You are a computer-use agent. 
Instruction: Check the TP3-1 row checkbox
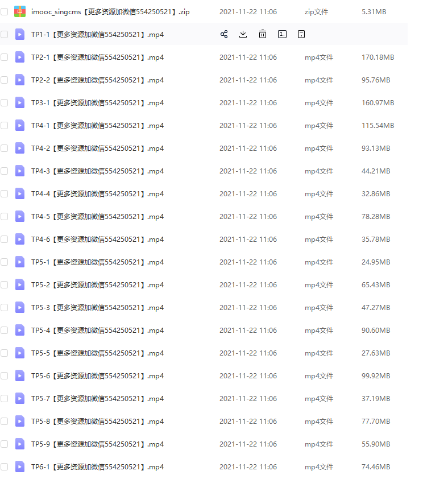[x=5, y=102]
